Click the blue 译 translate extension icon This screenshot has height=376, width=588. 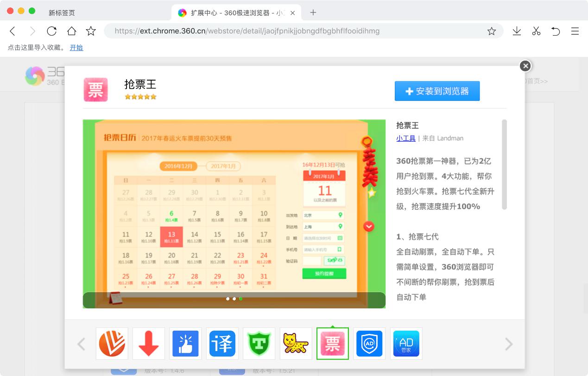[x=222, y=343]
